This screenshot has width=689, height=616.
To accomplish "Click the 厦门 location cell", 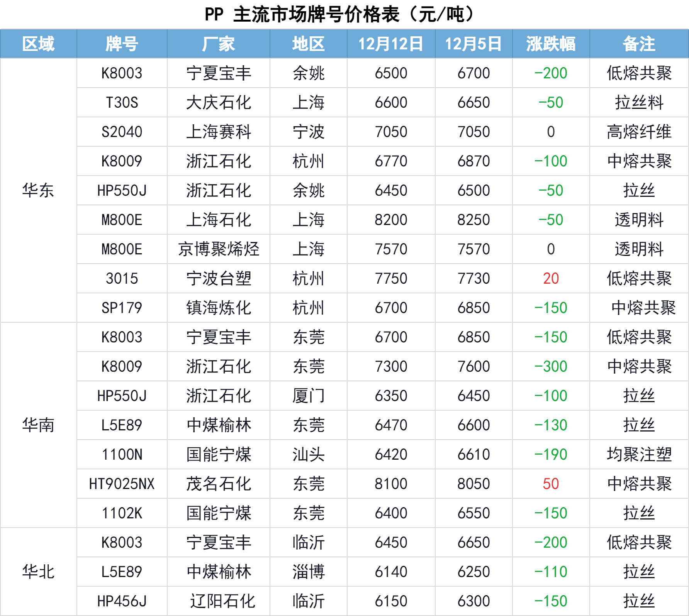I will [x=308, y=396].
